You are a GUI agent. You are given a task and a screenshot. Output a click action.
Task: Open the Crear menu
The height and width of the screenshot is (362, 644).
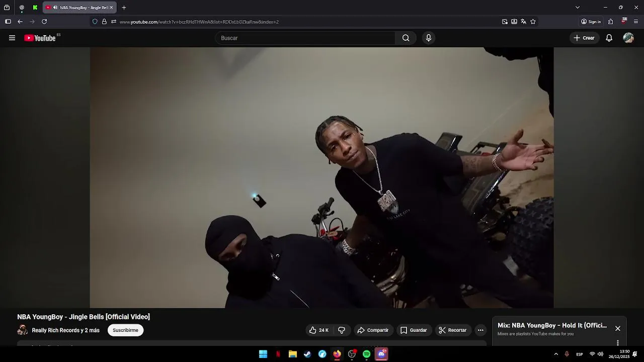pyautogui.click(x=584, y=38)
